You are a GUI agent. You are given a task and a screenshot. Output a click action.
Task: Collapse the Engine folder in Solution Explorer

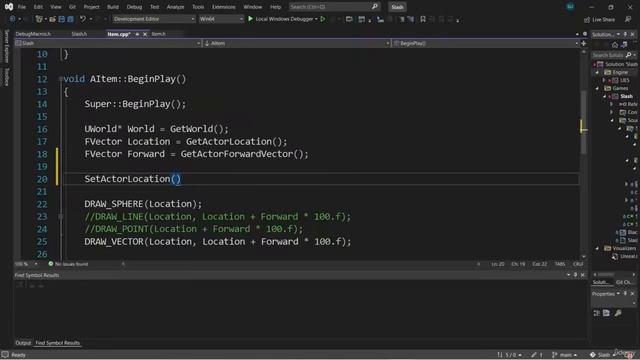tap(598, 72)
